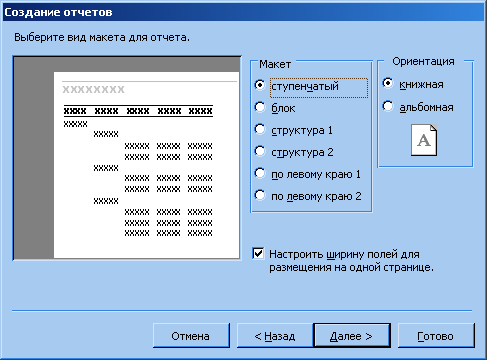Toggle Настроить ширину полей checkbox
Image resolution: width=487 pixels, height=360 pixels.
click(x=258, y=254)
